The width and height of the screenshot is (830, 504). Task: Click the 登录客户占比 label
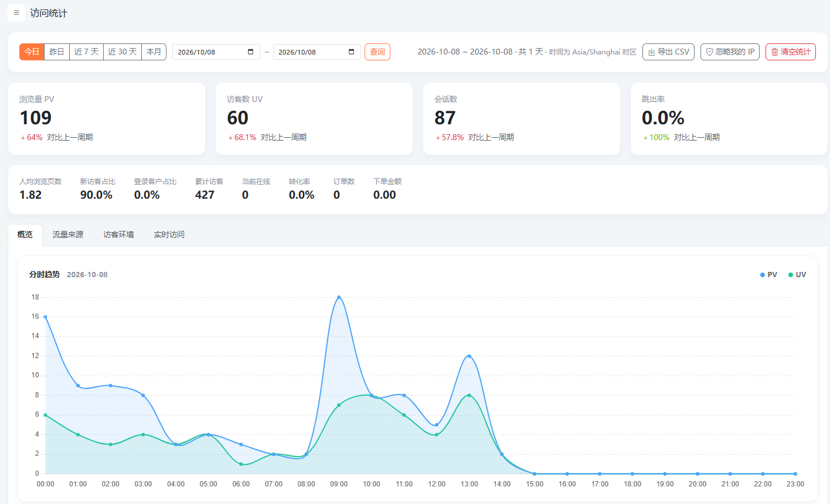pyautogui.click(x=155, y=182)
